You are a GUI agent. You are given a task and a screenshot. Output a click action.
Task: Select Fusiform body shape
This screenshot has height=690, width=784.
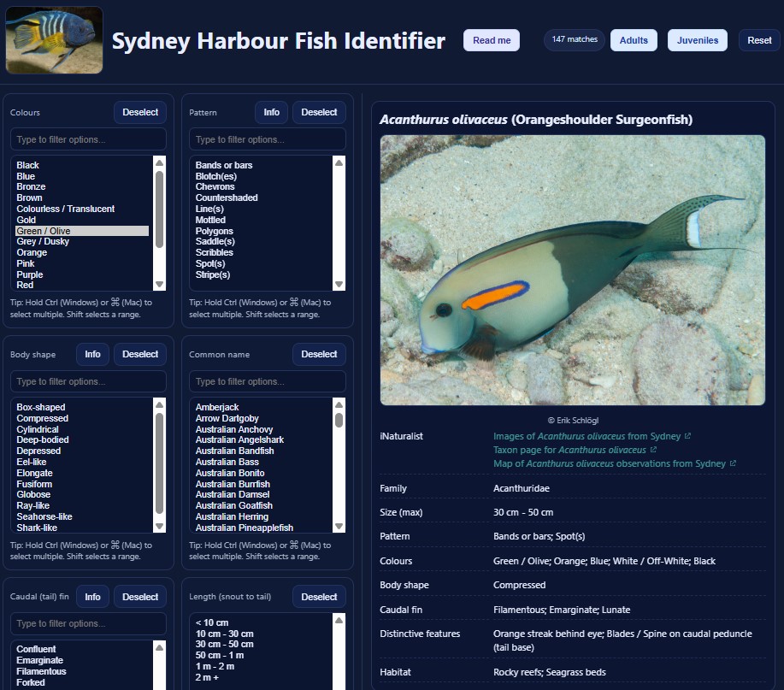[82, 483]
